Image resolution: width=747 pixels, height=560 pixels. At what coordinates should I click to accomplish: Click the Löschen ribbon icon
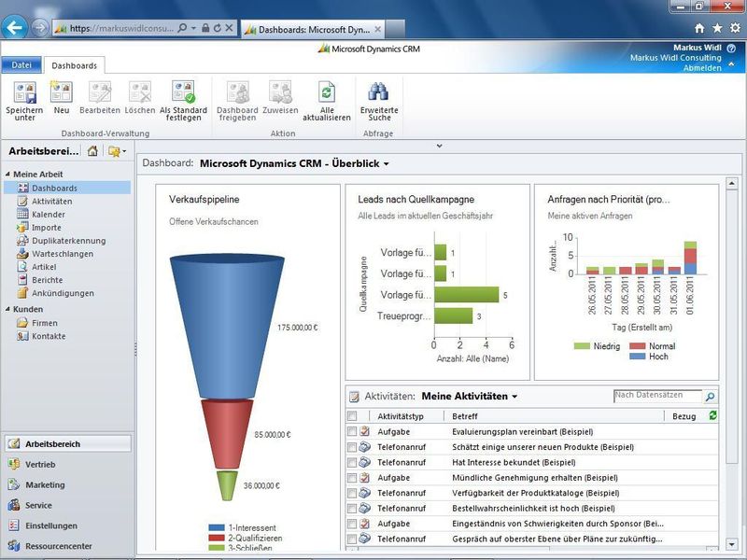tap(139, 91)
